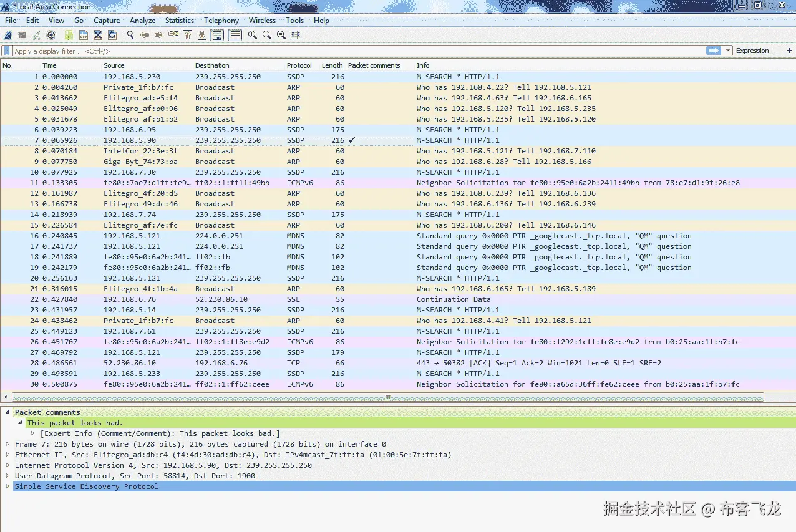The image size is (796, 532).
Task: Expand Simple Service Discovery Protocol details
Action: coord(7,486)
